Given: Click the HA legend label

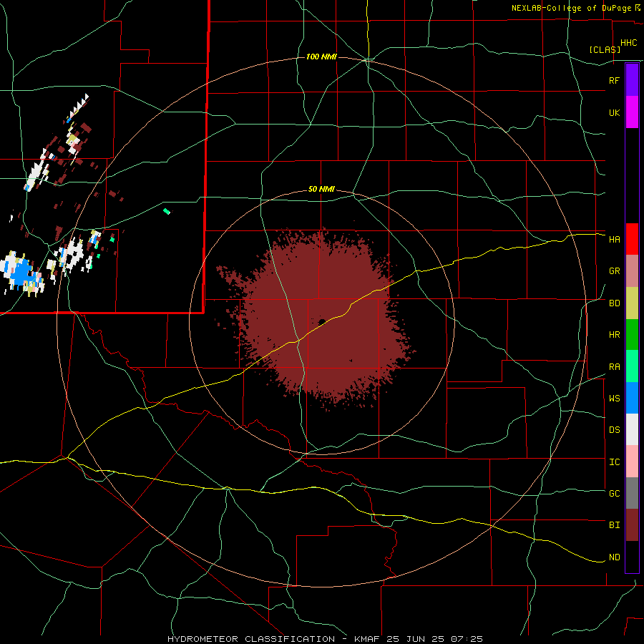Looking at the screenshot, I should coord(614,240).
